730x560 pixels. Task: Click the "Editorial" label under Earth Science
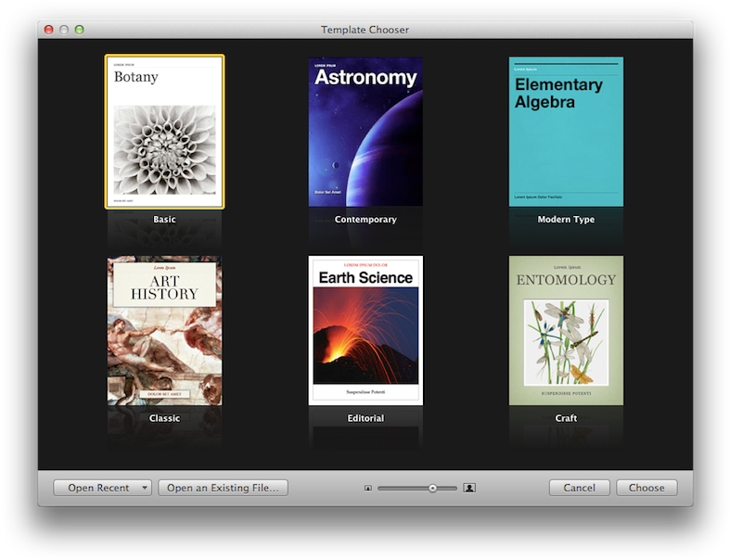[365, 418]
